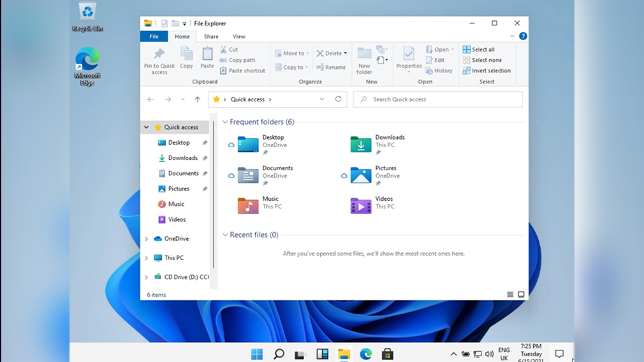Open the Move to dropdown

point(292,54)
